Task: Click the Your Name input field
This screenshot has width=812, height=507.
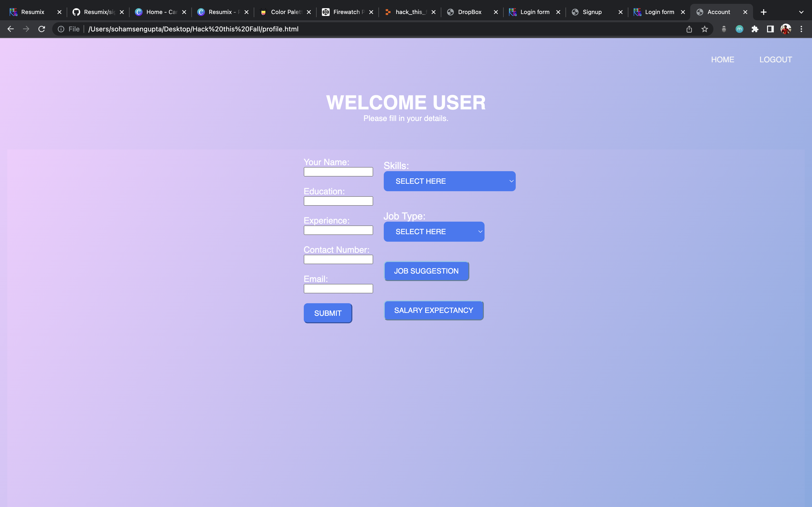Action: [x=338, y=172]
